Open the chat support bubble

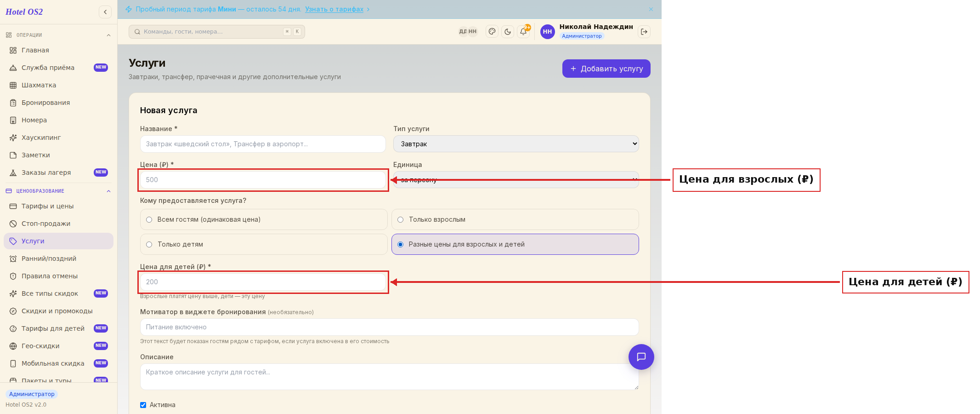coord(641,357)
